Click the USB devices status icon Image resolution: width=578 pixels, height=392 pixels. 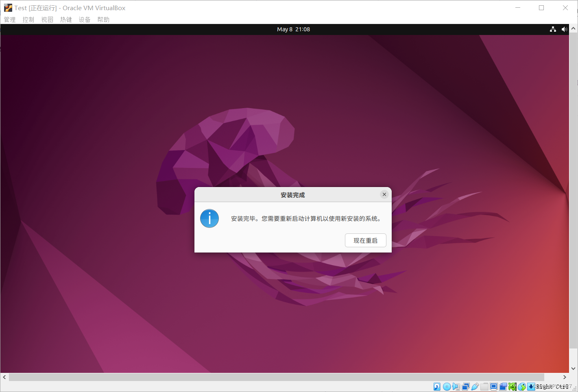475,387
